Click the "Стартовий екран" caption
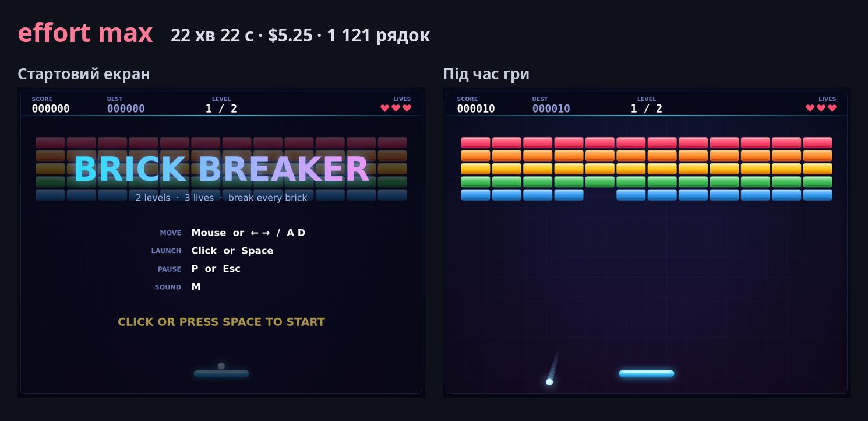 84,74
